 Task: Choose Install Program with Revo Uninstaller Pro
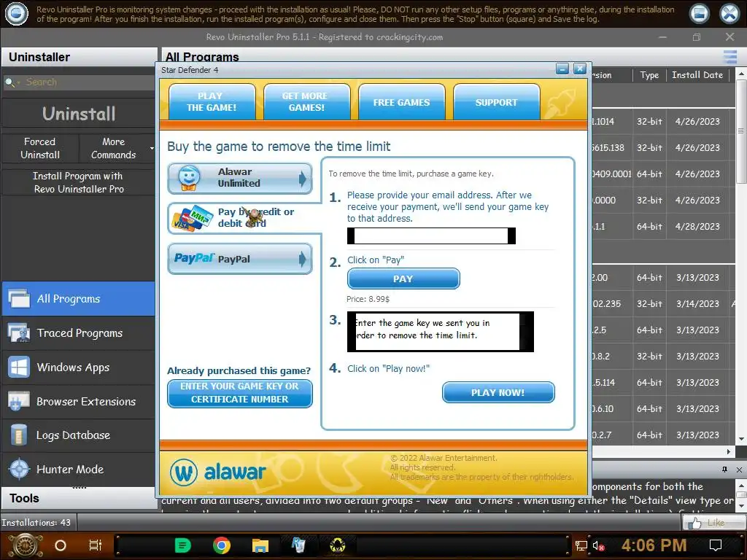click(x=79, y=182)
